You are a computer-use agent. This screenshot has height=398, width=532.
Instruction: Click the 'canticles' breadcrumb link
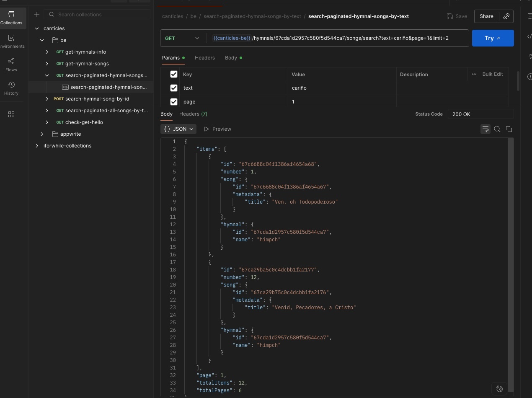pyautogui.click(x=173, y=16)
